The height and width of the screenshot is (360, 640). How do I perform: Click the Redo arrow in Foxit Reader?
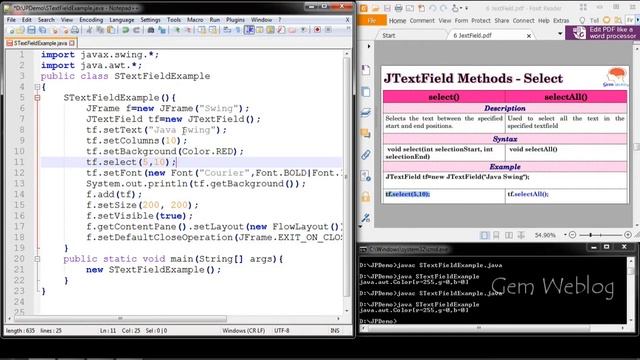point(443,8)
